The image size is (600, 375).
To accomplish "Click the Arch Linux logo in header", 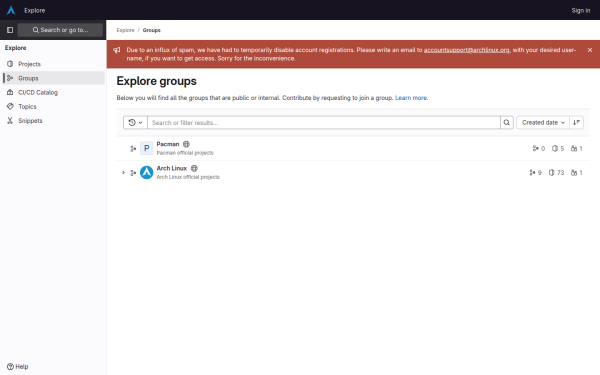I will 11,10.
